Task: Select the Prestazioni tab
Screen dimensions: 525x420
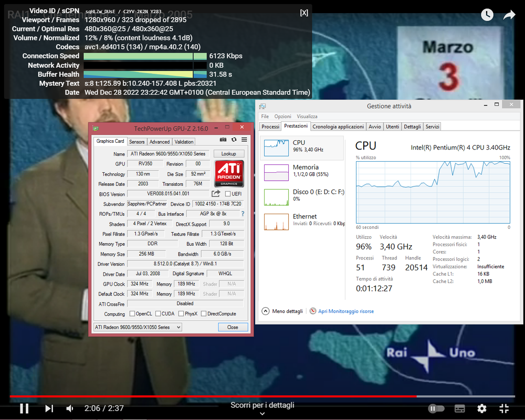Action: point(296,126)
